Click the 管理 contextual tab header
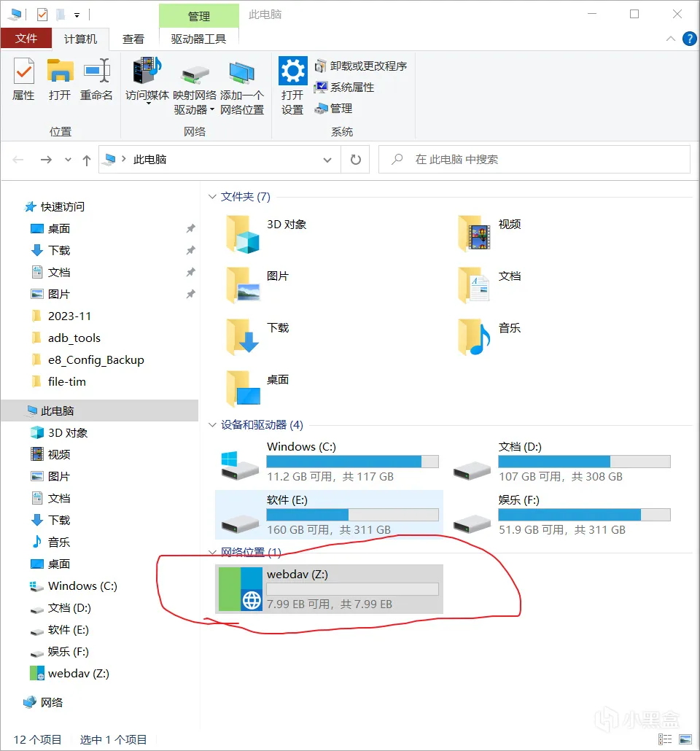This screenshot has width=700, height=751. tap(199, 16)
